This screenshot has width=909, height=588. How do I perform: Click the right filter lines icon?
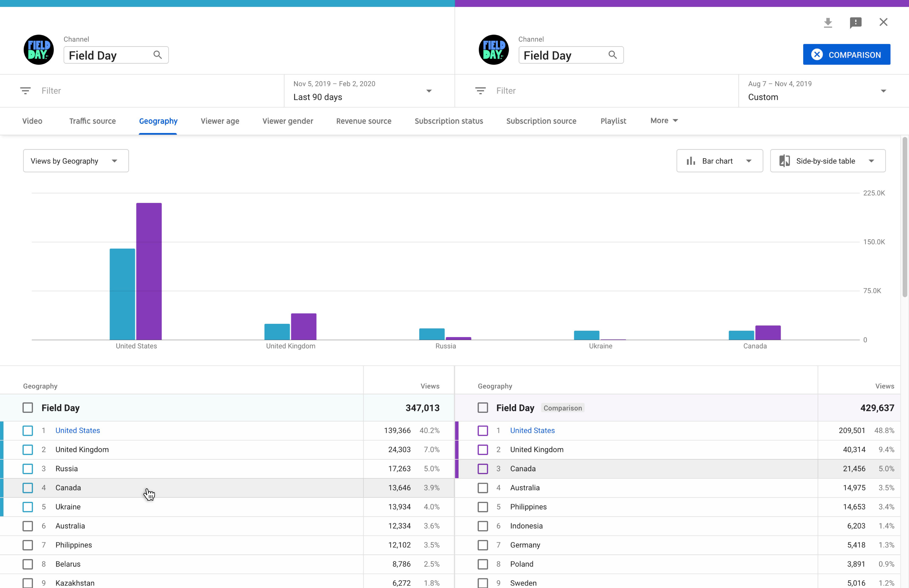coord(480,91)
